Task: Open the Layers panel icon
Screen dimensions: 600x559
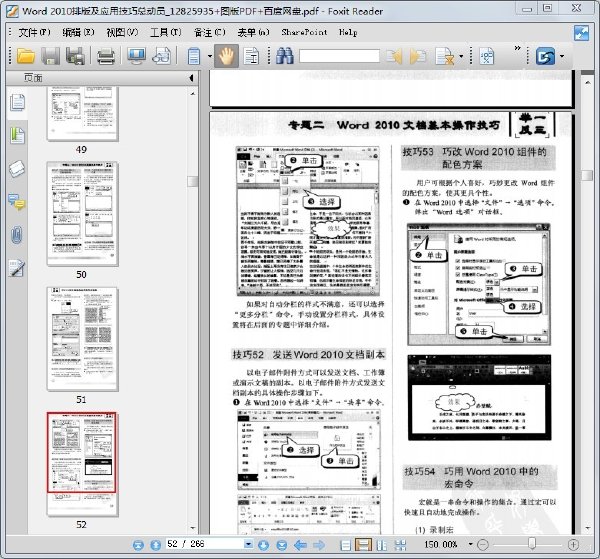Action: click(x=17, y=168)
